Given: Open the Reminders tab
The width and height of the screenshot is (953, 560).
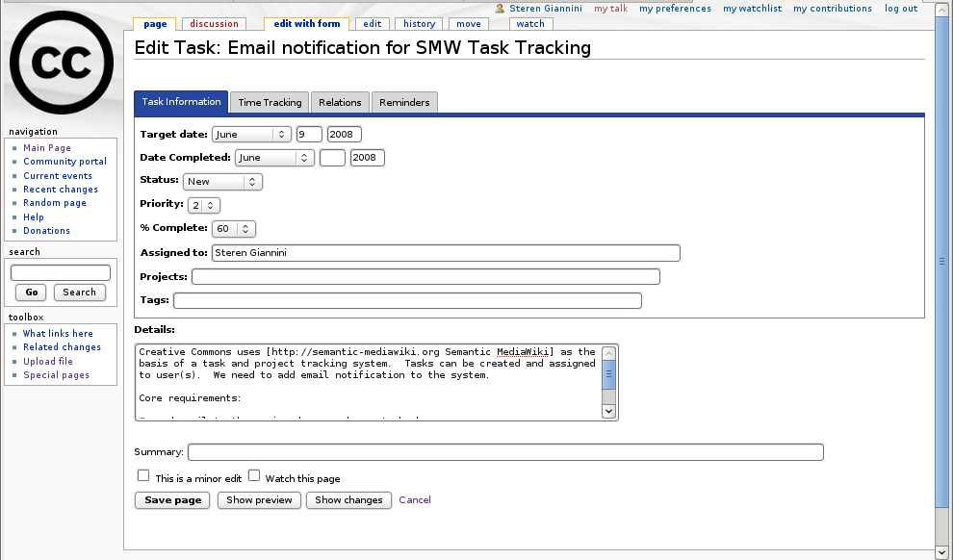Looking at the screenshot, I should pos(404,103).
